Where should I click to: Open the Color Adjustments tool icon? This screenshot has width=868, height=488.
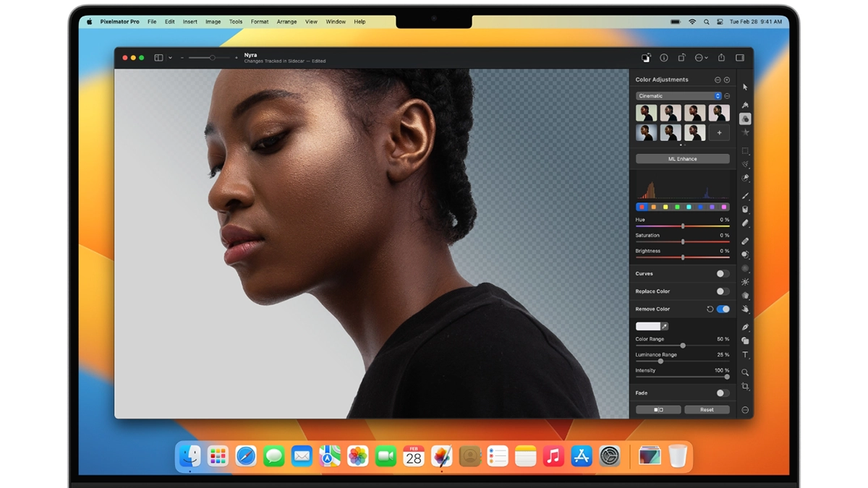745,119
